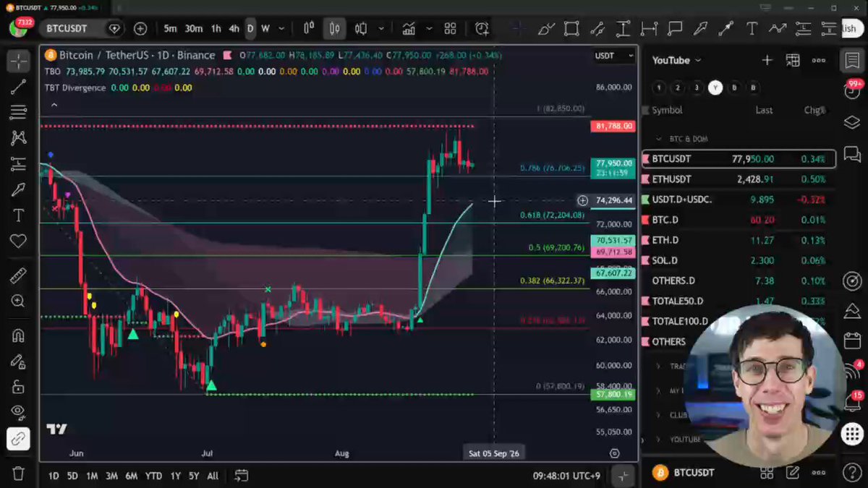Click the zoom in magnifier tool

(18, 301)
